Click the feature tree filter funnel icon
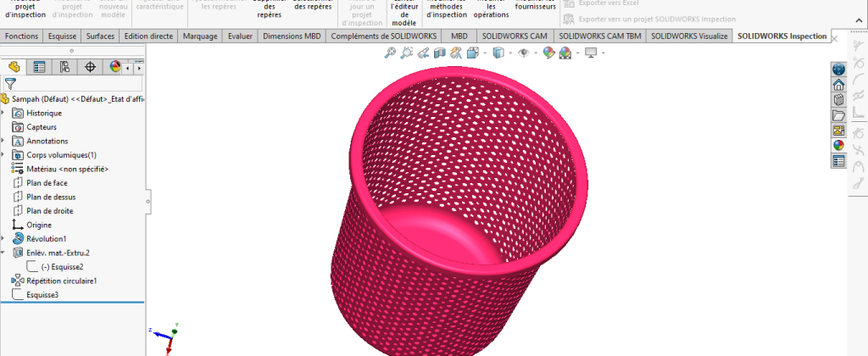868x356 pixels. (10, 84)
